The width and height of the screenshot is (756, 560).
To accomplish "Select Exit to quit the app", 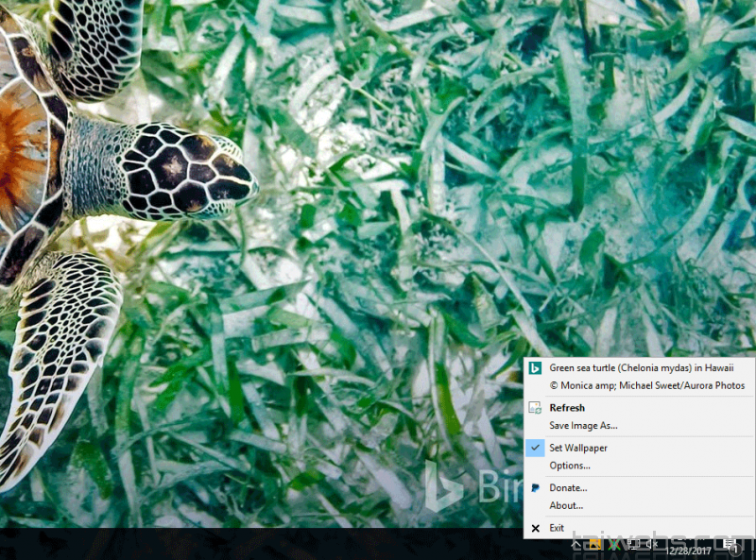I will 557,529.
